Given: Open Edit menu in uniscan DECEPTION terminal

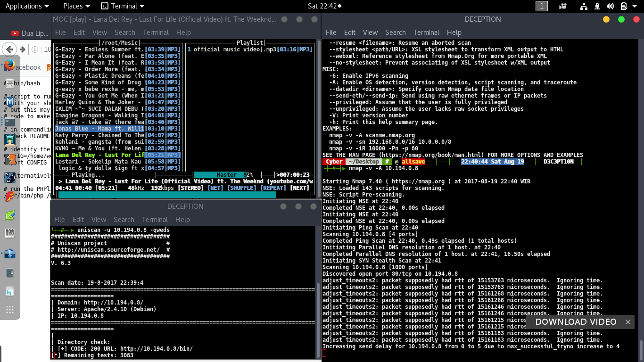Looking at the screenshot, I should pos(78,220).
